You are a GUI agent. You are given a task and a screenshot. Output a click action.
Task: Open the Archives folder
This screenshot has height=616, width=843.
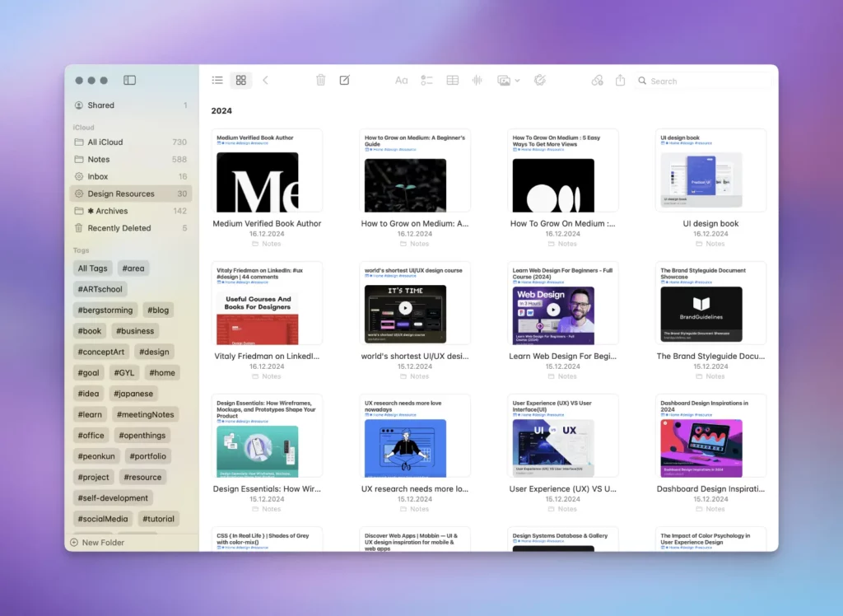[111, 211]
